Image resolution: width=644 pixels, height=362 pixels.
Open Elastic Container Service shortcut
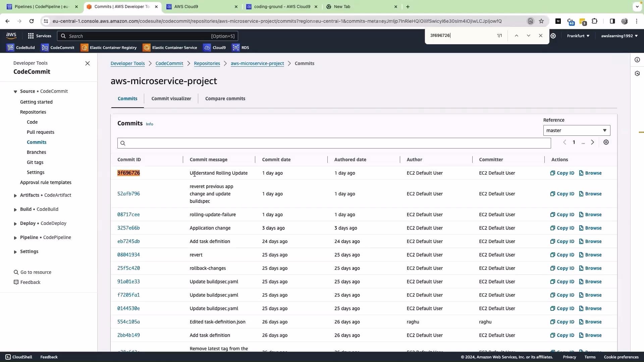(170, 48)
